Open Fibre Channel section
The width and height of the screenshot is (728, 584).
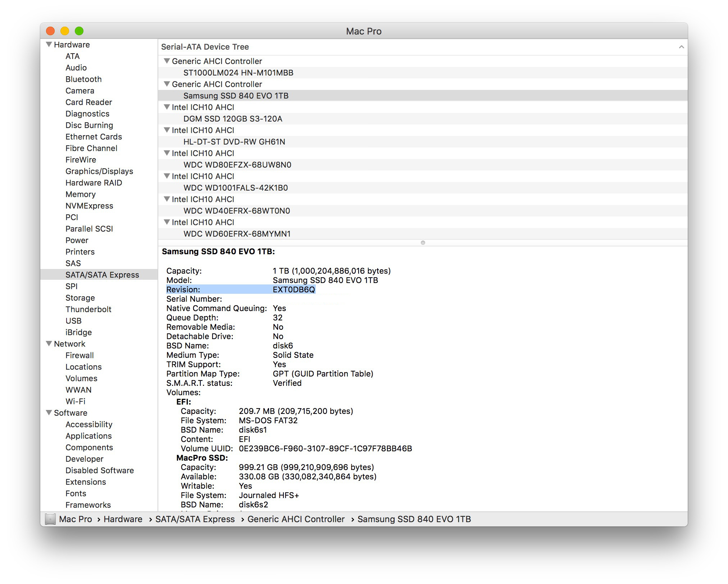[x=91, y=148]
